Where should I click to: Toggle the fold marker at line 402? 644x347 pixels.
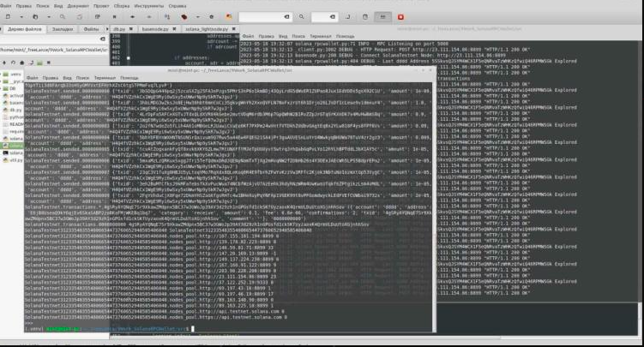coord(128,58)
